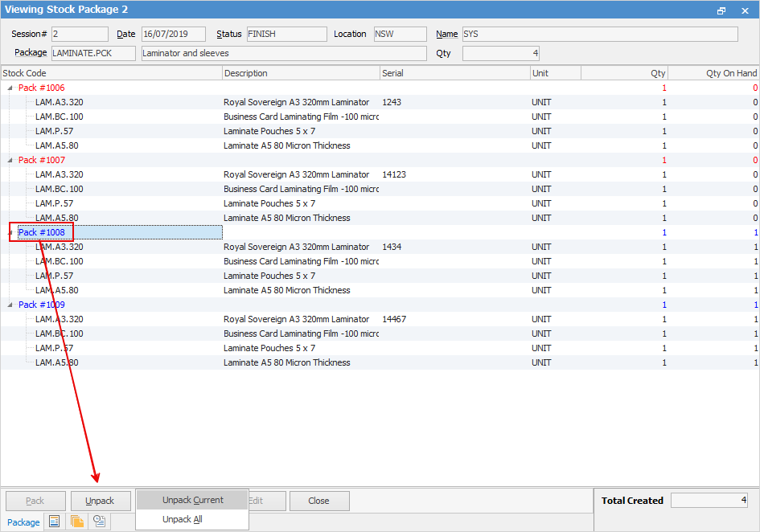This screenshot has height=532, width=760.
Task: Select LAM.A5.80 under Pack #1008
Action: tap(57, 290)
